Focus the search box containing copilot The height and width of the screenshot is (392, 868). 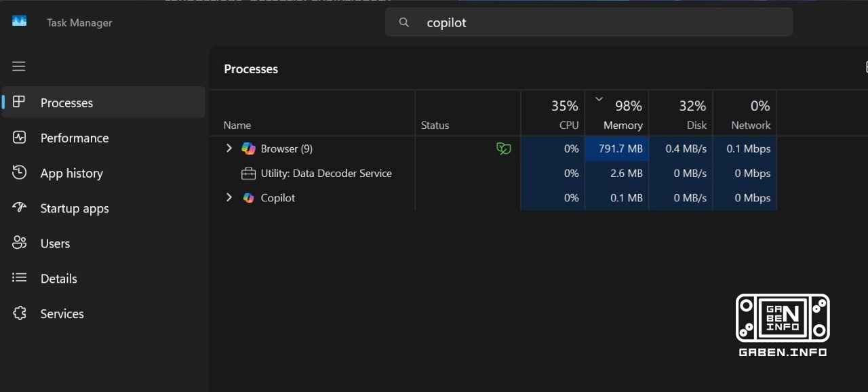(589, 22)
